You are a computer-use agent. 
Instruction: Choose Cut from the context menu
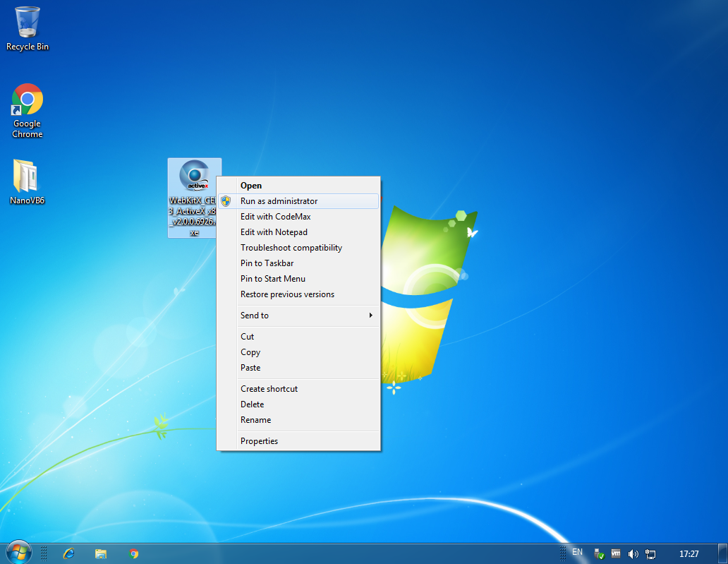[298, 337]
